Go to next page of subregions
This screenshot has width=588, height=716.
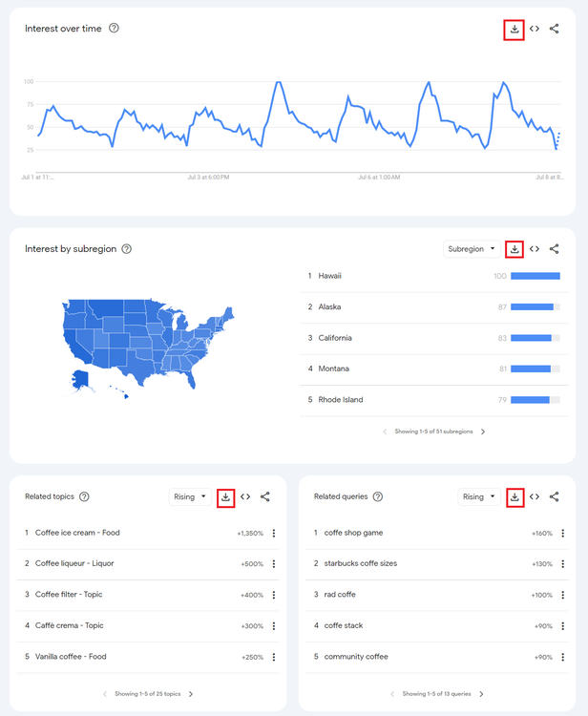(483, 432)
